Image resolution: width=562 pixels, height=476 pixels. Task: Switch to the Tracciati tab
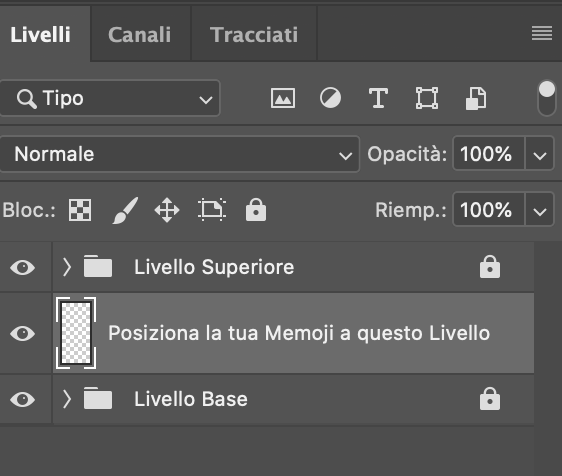click(x=254, y=35)
